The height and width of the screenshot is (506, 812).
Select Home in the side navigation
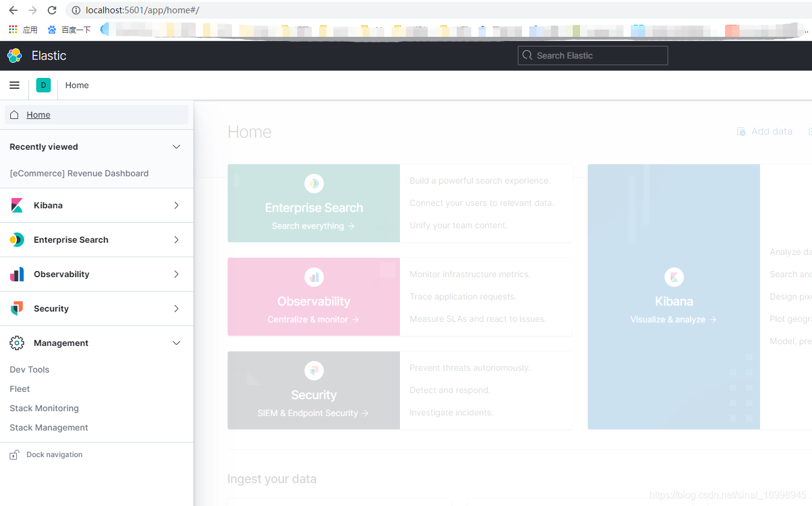click(x=97, y=115)
